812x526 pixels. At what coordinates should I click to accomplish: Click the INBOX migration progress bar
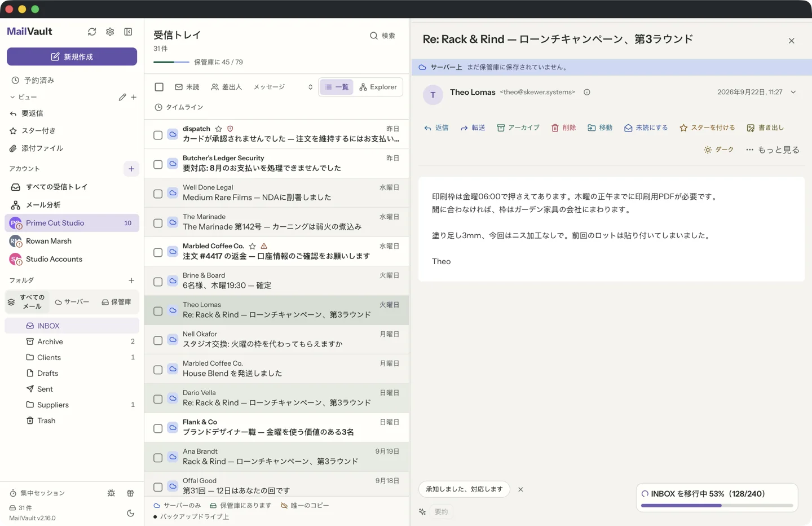(717, 506)
